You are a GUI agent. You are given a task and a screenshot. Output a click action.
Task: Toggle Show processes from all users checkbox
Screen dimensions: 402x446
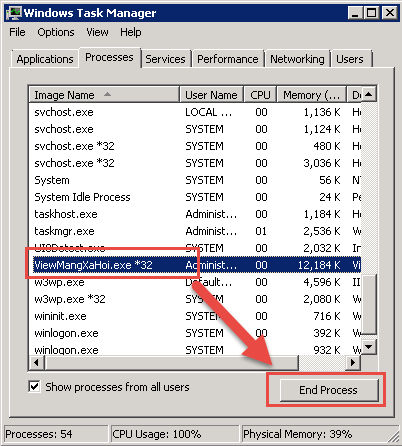(34, 387)
